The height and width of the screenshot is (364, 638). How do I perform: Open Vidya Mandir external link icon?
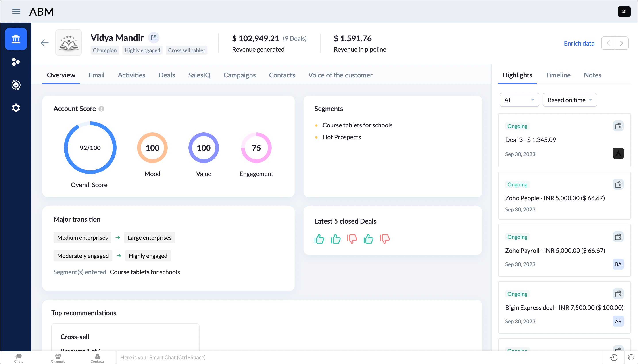[154, 38]
